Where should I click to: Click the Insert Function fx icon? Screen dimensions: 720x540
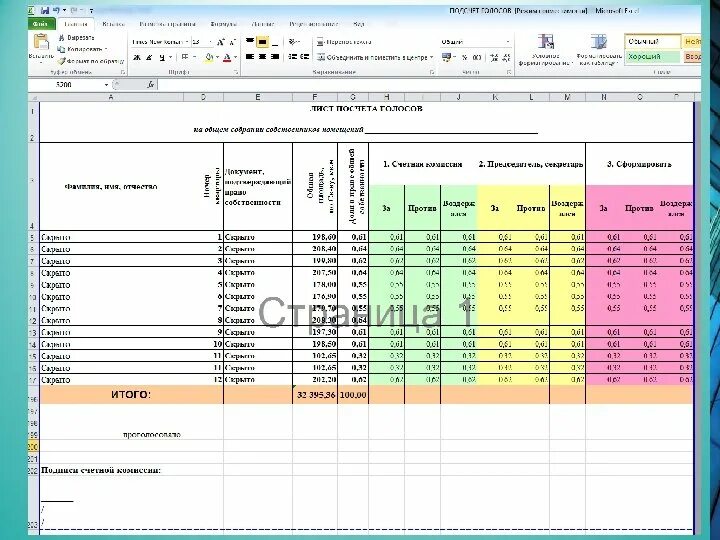151,84
